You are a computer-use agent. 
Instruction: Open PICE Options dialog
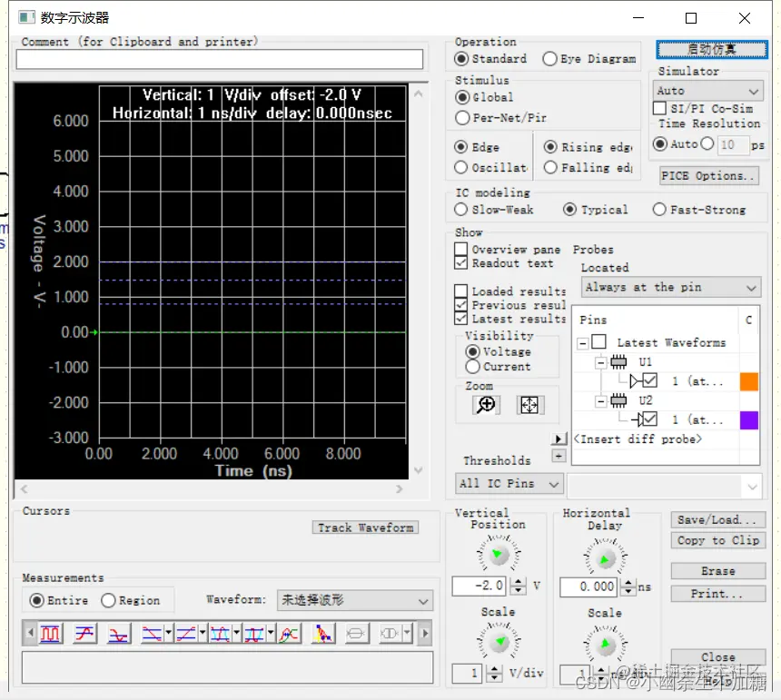click(x=709, y=176)
